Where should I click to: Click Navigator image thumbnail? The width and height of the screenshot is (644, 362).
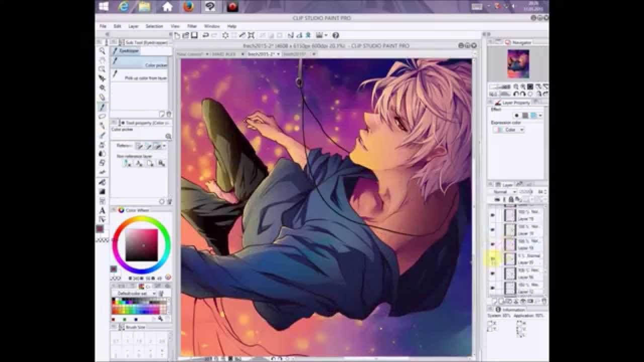pyautogui.click(x=518, y=64)
